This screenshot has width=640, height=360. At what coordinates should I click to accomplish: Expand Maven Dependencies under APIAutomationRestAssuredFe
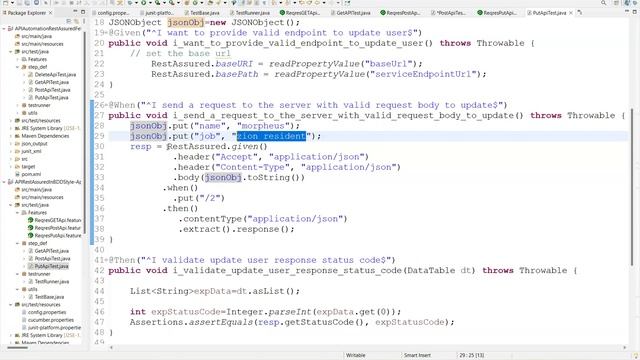11,136
